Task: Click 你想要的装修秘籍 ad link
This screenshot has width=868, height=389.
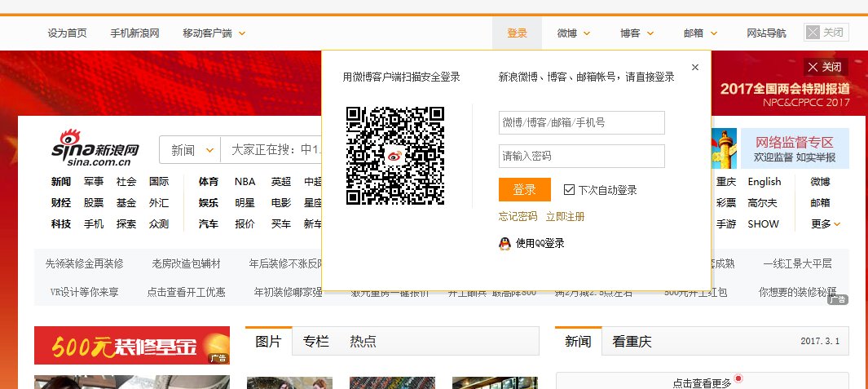Action: [797, 292]
